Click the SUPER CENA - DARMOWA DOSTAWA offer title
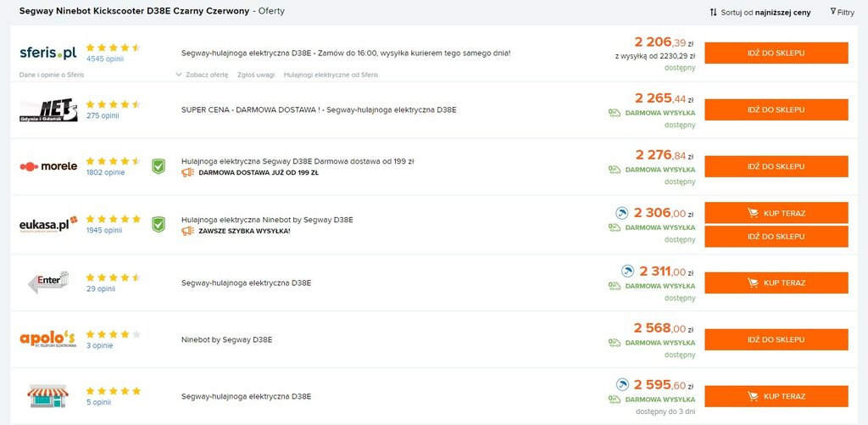 [x=319, y=109]
